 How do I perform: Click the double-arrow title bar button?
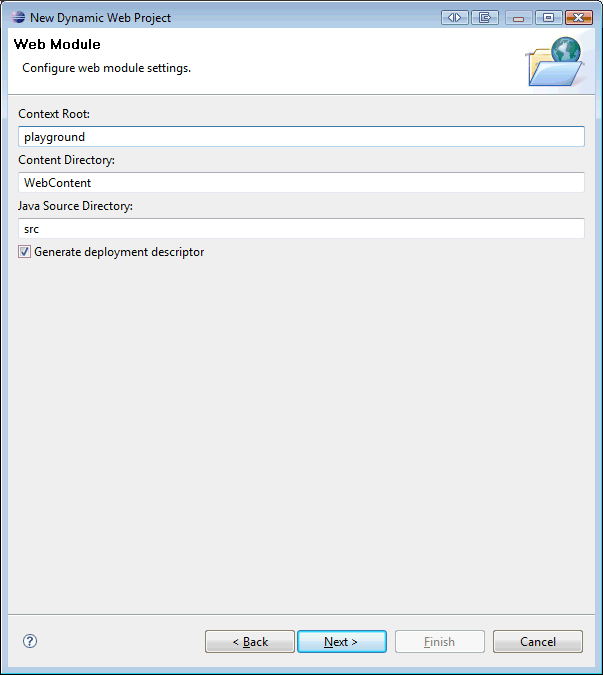coord(455,18)
